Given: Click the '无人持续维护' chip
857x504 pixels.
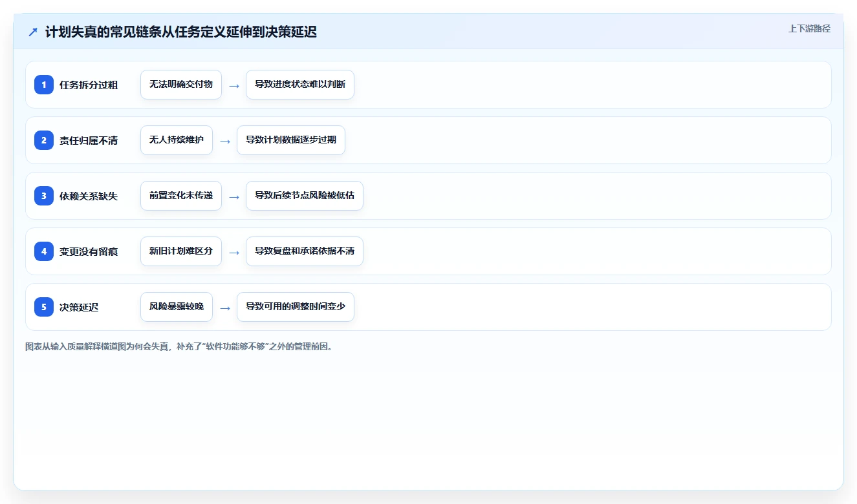Looking at the screenshot, I should [x=177, y=140].
